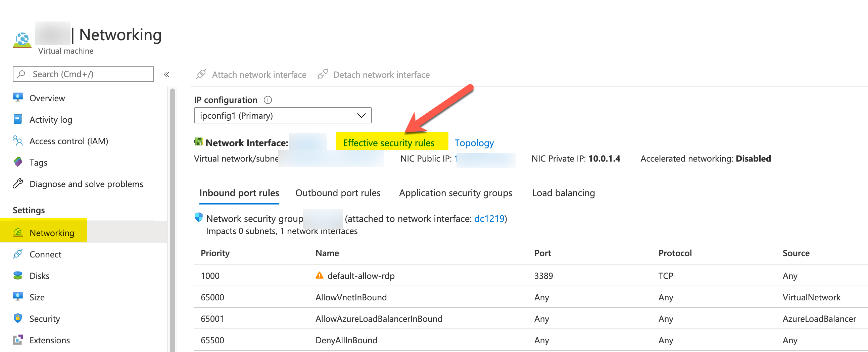Collapse the sidebar with double chevron

[x=166, y=74]
